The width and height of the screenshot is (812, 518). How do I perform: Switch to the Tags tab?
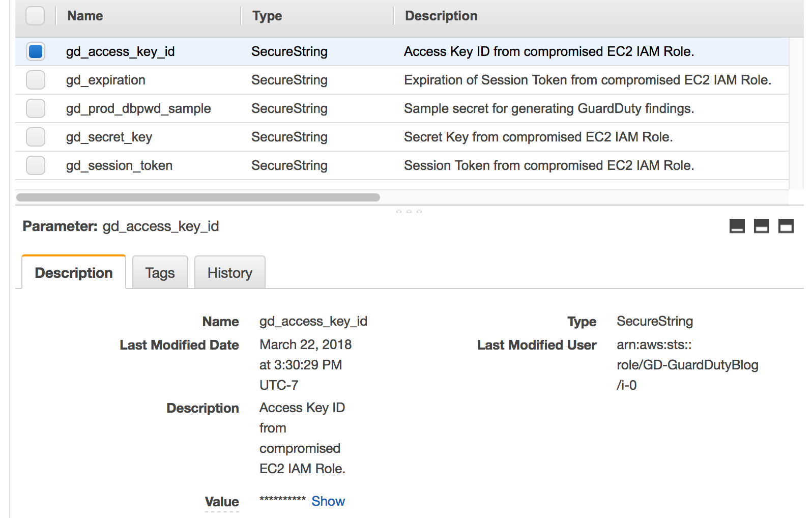pyautogui.click(x=160, y=273)
